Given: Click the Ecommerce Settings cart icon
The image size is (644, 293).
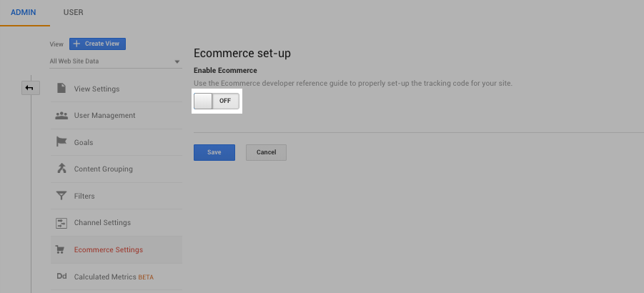Looking at the screenshot, I should click(61, 249).
